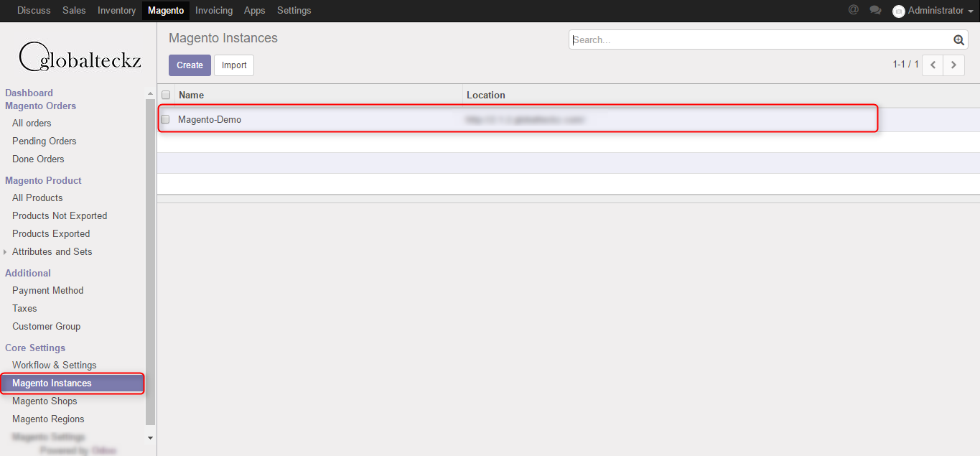This screenshot has width=980, height=456.
Task: Open the Apps menu
Action: [x=254, y=11]
